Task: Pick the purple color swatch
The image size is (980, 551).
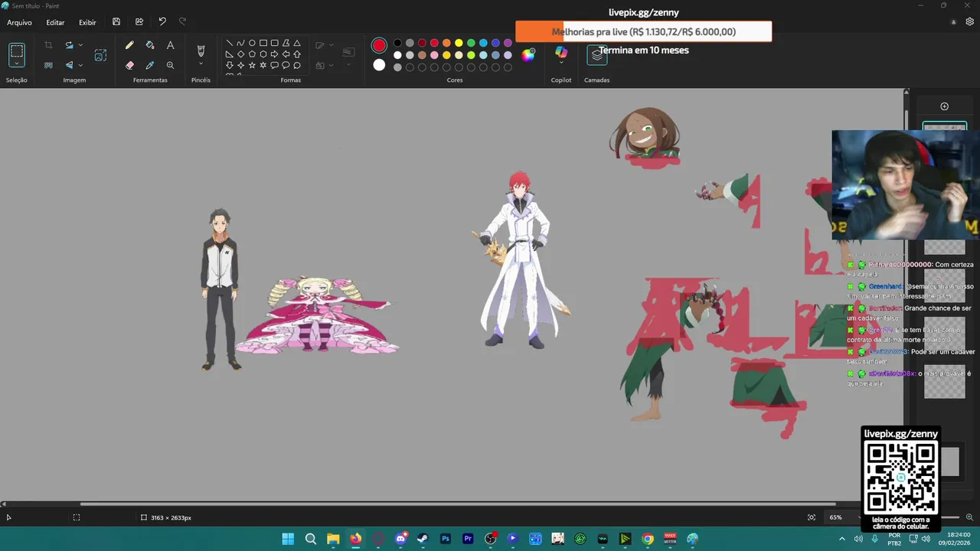Action: click(x=508, y=43)
